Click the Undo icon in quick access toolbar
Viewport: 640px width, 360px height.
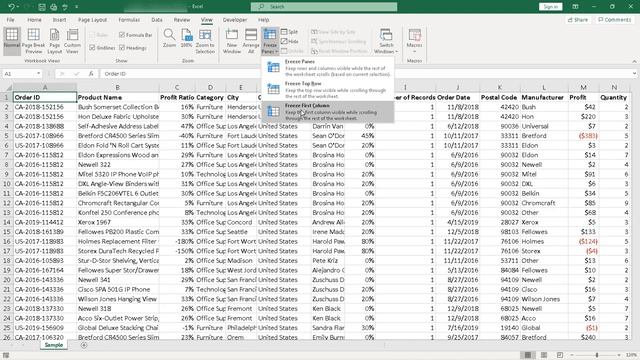(11, 7)
